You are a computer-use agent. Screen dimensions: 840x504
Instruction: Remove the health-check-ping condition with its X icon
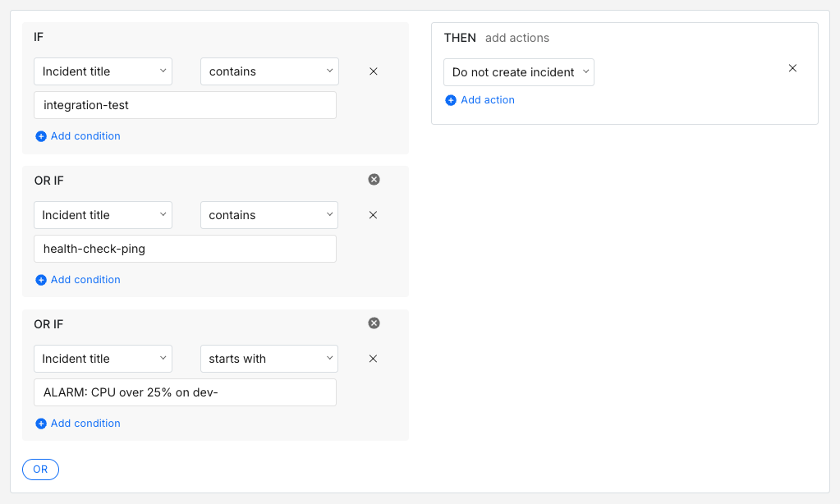click(x=374, y=214)
